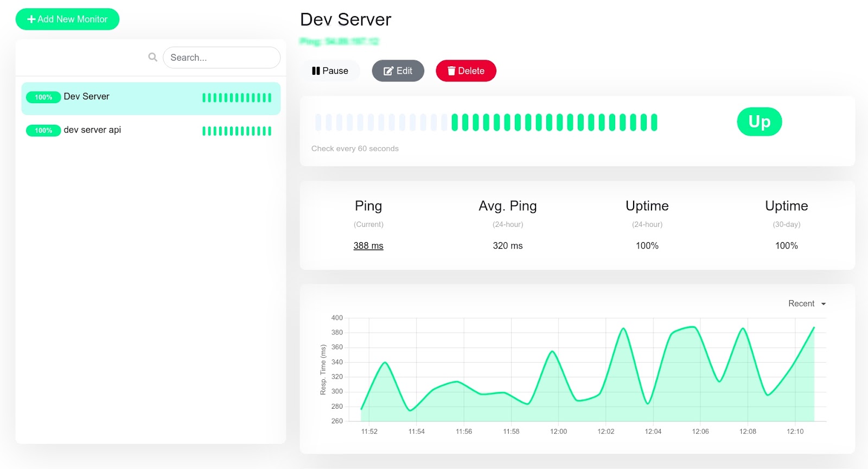Click the dropdown caret next to Recent
This screenshot has height=469, width=868.
[x=824, y=304]
